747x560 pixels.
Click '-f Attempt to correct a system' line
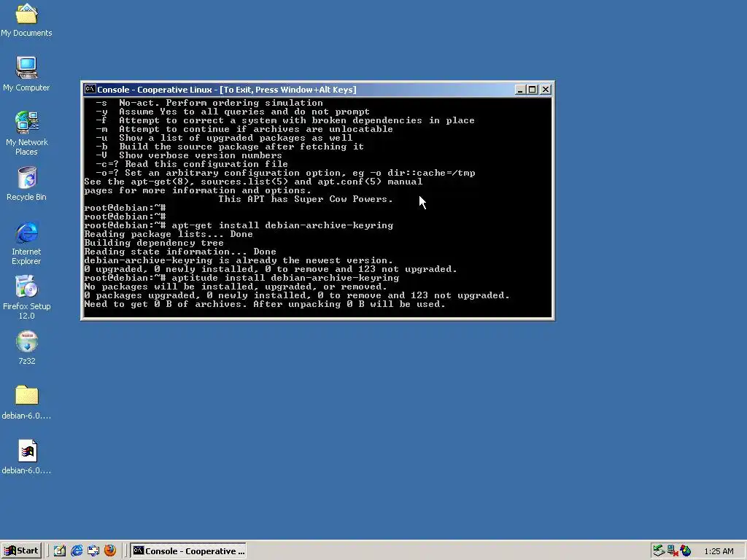pos(285,120)
